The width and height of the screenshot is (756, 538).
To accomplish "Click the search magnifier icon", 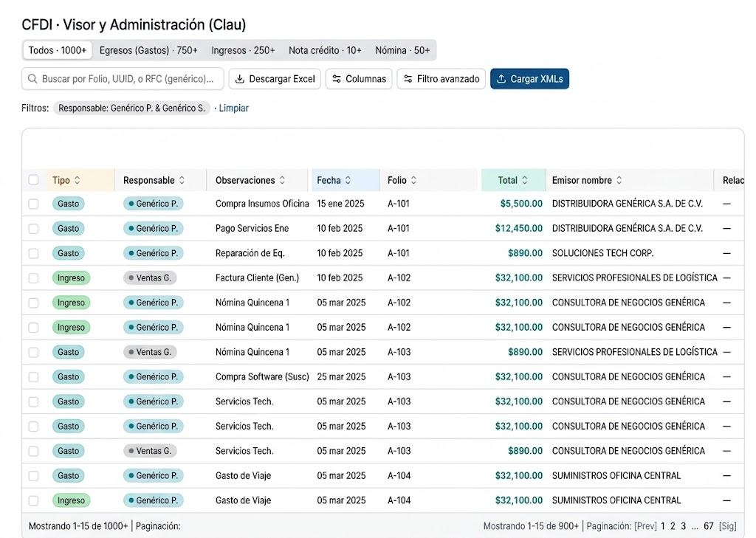I will [x=32, y=78].
